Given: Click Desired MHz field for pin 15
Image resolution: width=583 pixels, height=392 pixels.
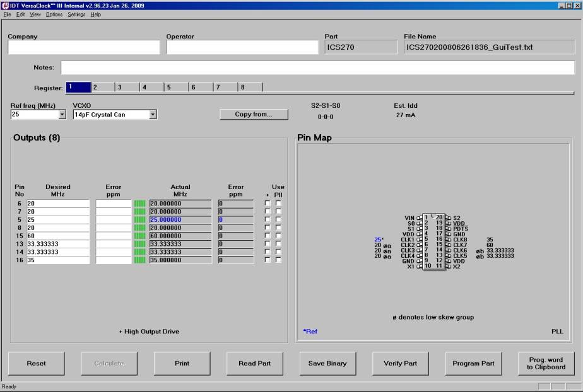Looking at the screenshot, I should point(58,236).
